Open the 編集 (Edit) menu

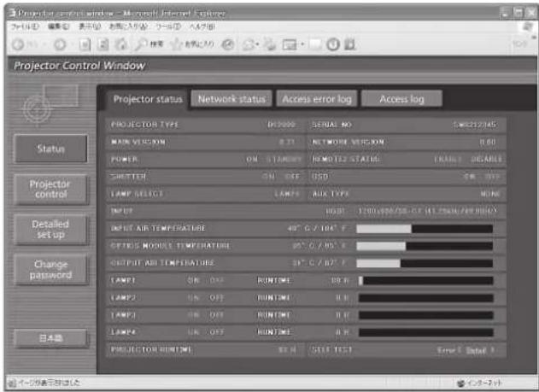pos(59,26)
